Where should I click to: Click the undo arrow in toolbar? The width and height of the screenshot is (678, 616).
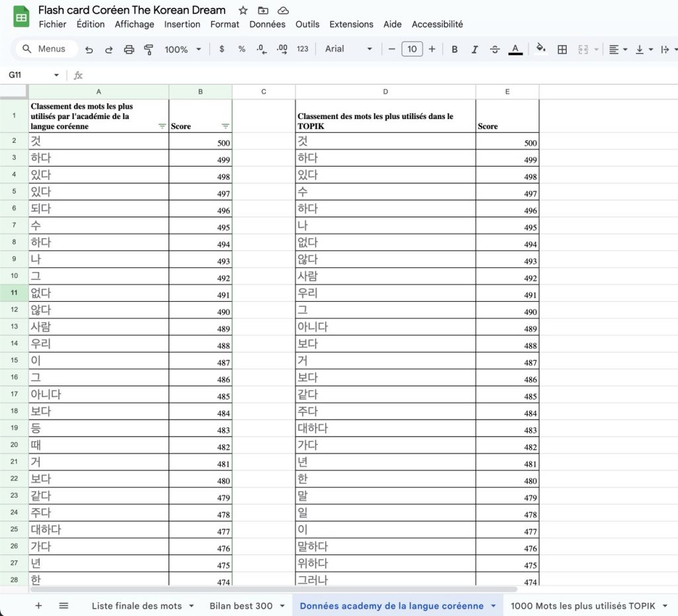point(89,50)
